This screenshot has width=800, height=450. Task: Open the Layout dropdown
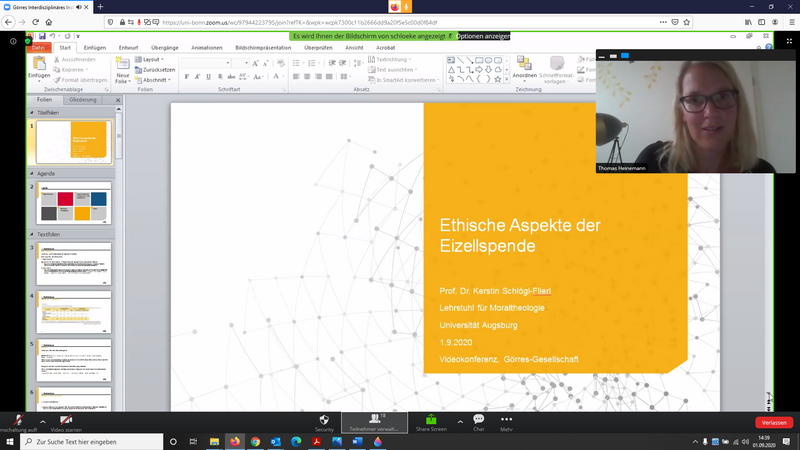click(x=152, y=60)
